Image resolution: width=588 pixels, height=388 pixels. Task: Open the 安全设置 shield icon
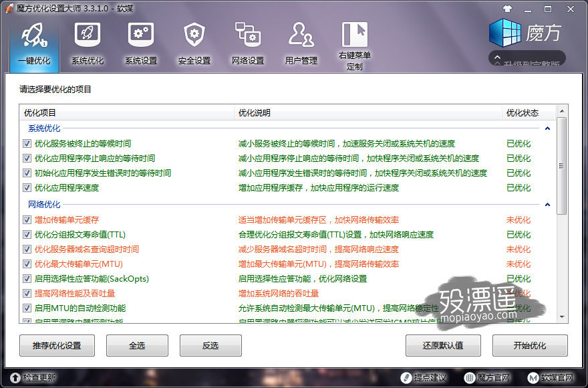point(194,35)
